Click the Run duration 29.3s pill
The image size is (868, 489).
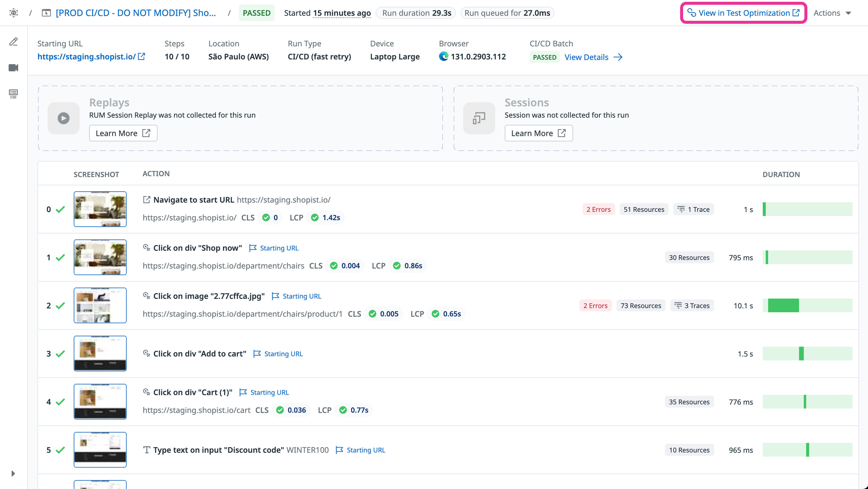point(416,13)
